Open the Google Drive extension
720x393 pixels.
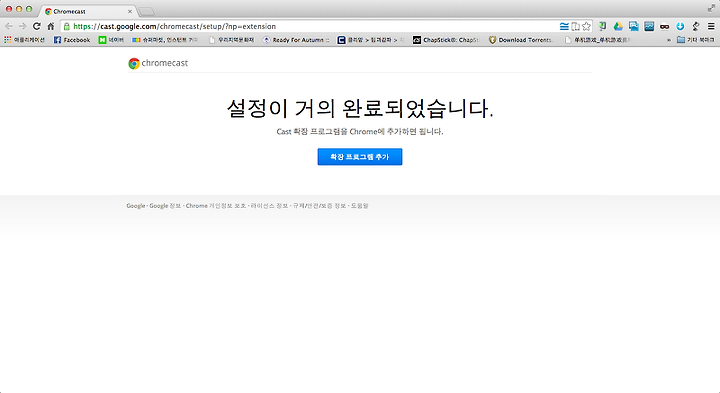pyautogui.click(x=618, y=26)
